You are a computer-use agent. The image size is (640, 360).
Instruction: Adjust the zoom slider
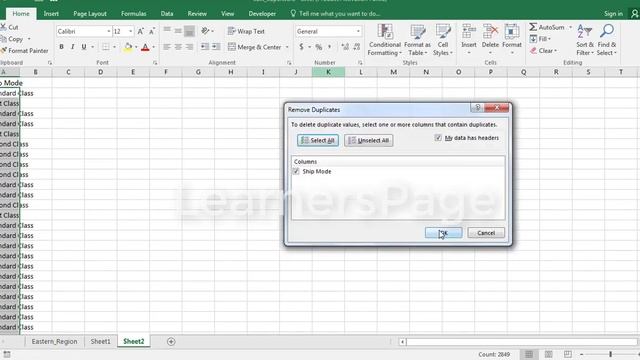(x=611, y=354)
